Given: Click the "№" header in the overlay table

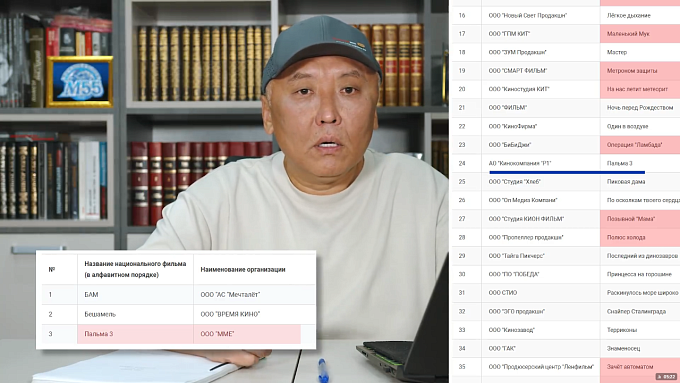Looking at the screenshot, I should [52, 269].
